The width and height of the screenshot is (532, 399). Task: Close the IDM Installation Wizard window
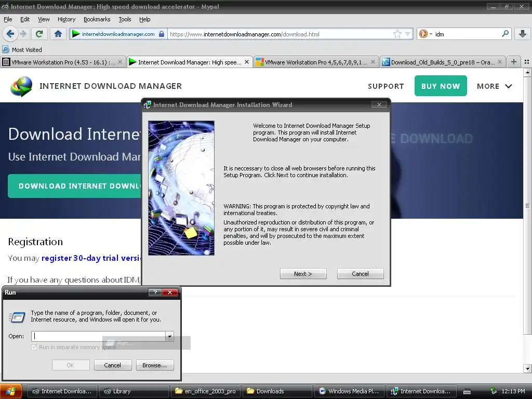tap(379, 105)
